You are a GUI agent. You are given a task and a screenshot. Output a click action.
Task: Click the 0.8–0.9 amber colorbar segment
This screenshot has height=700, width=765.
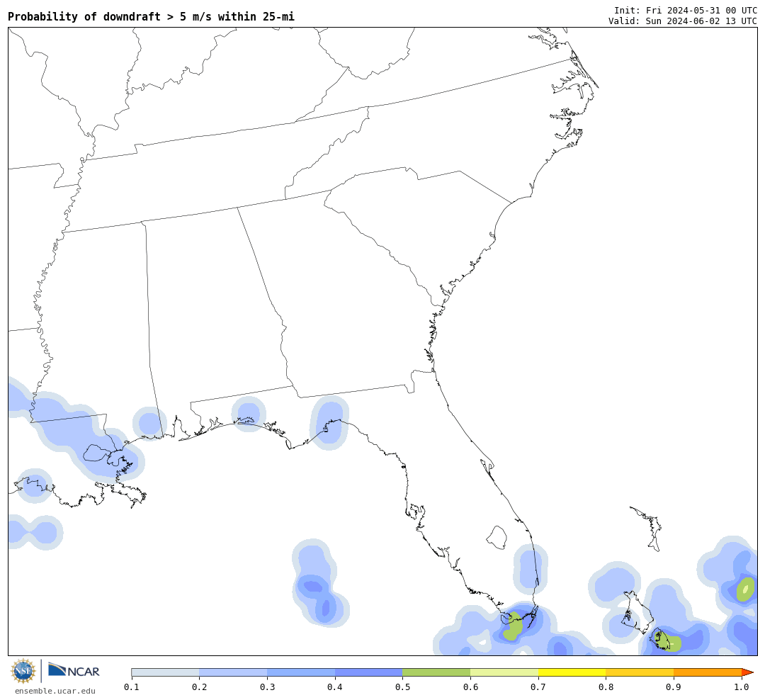pos(640,672)
